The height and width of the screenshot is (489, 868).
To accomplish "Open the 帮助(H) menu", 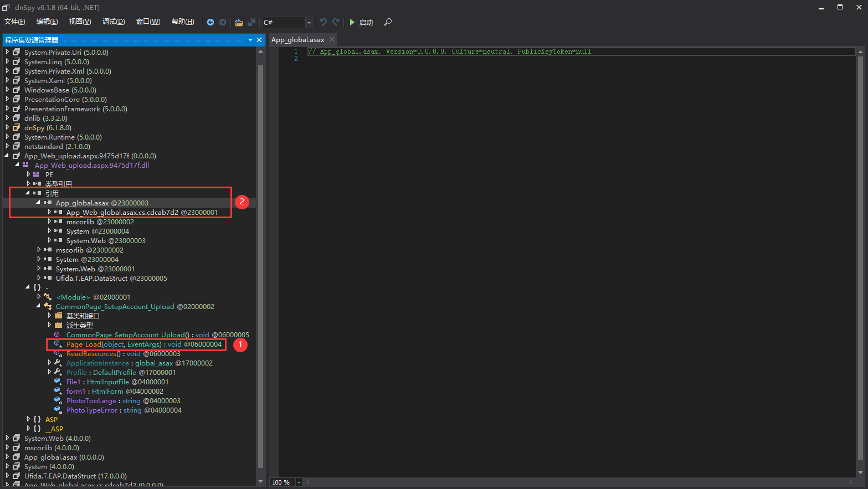I will click(183, 22).
